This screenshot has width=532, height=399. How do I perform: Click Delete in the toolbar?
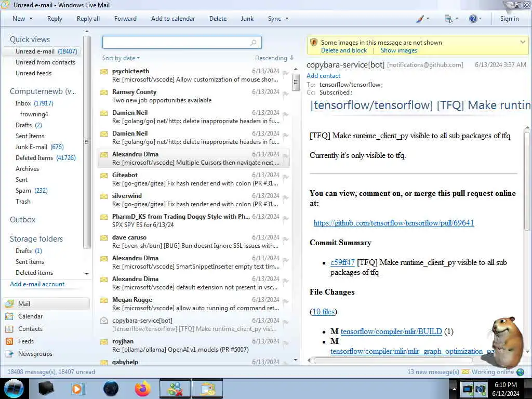(218, 19)
